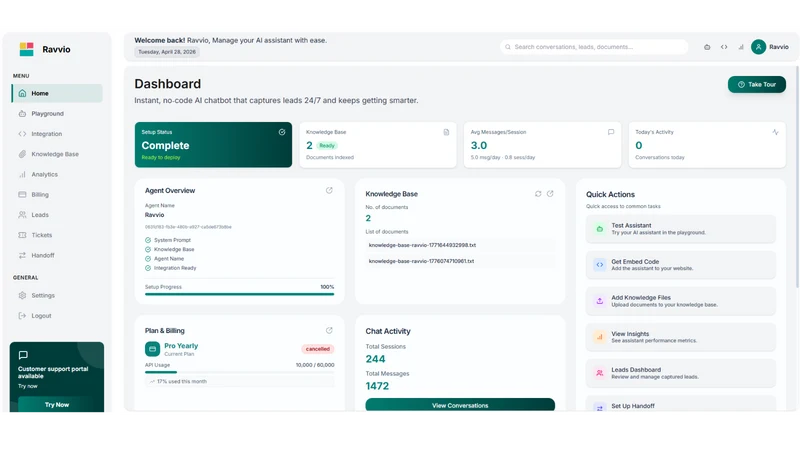
Task: Click the Agent Name check item
Action: pyautogui.click(x=164, y=259)
